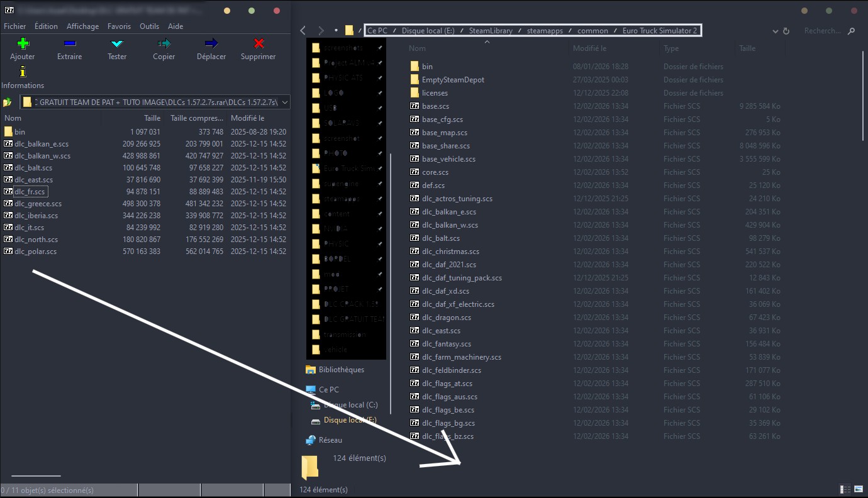
Task: Sort Explorer files by Type column
Action: pyautogui.click(x=671, y=48)
